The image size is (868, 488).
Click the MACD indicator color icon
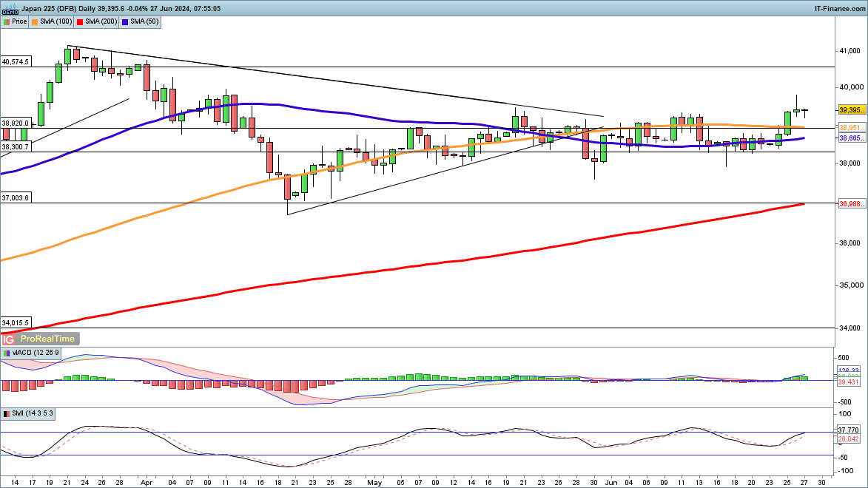click(x=6, y=353)
